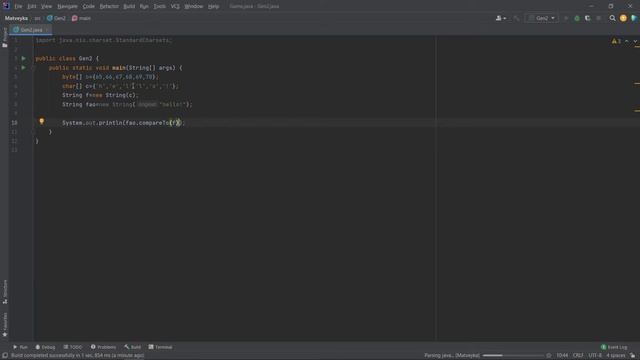Screen dimensions: 640x360
Task: Click the orange IDE update icon
Action: click(623, 18)
